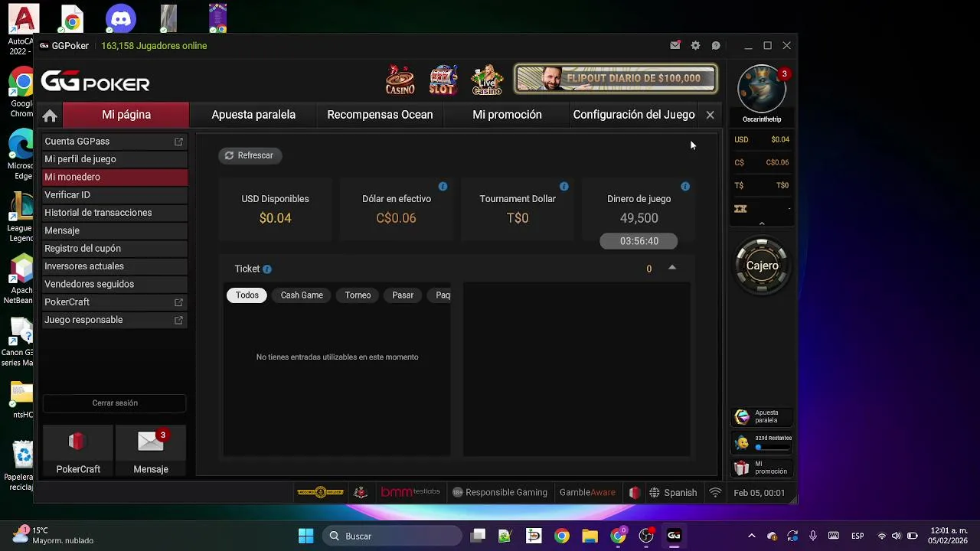Switch to the Mi página tab
This screenshot has width=980, height=551.
126,115
